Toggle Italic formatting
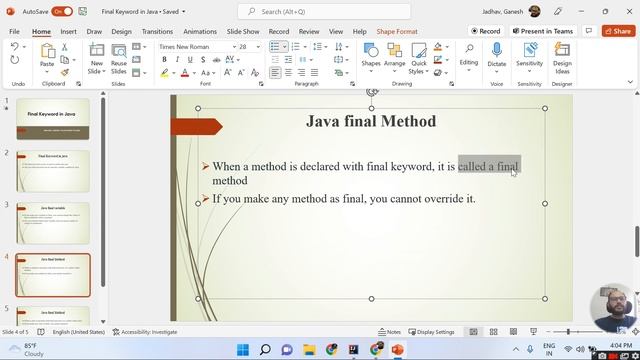 pyautogui.click(x=177, y=60)
